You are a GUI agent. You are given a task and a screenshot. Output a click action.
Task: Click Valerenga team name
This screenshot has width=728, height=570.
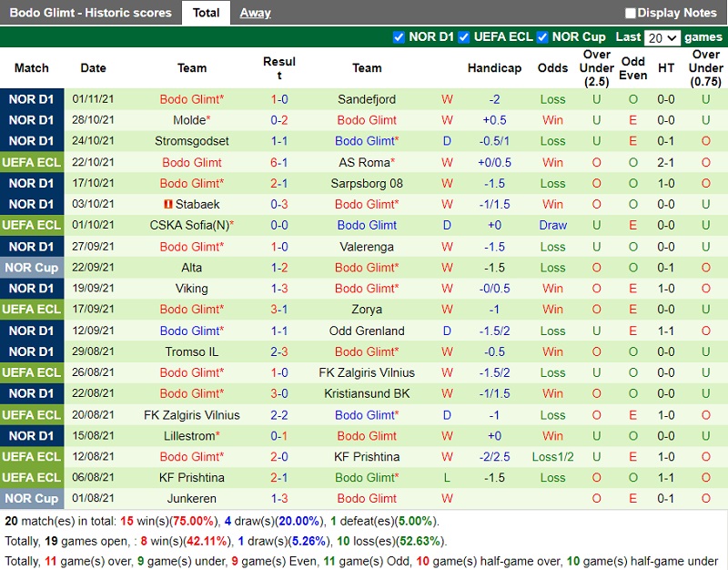tap(367, 247)
